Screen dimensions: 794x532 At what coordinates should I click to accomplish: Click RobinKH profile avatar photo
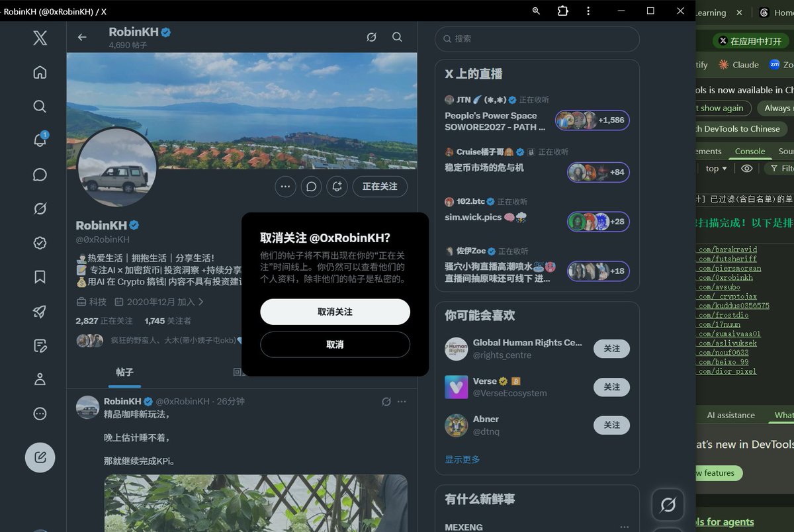117,167
